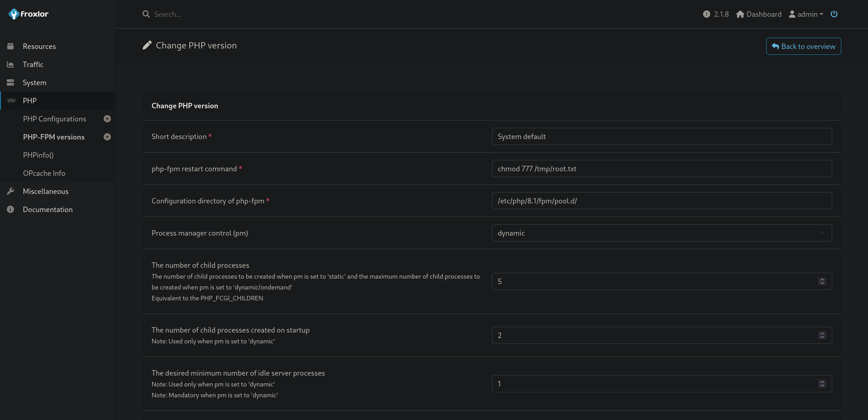This screenshot has width=868, height=420.
Task: Click child processes on startup field
Action: pos(662,335)
